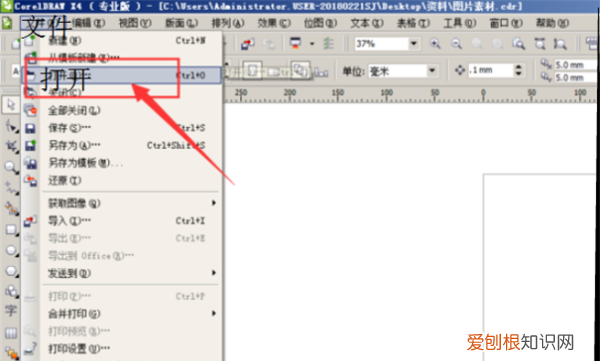Open the 工具(O) menu
The height and width of the screenshot is (361, 600).
point(460,23)
